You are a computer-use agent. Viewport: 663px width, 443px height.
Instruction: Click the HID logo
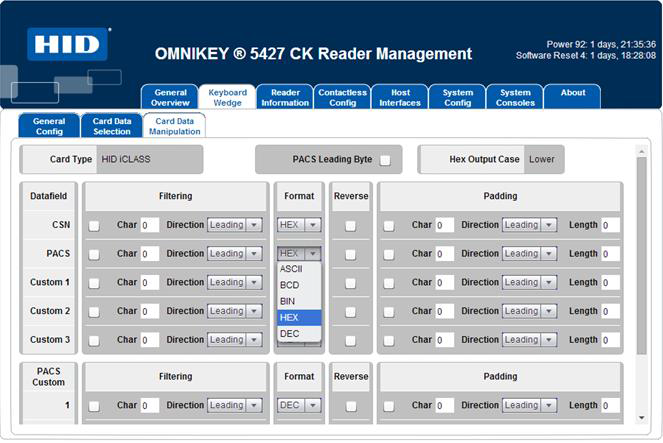68,47
